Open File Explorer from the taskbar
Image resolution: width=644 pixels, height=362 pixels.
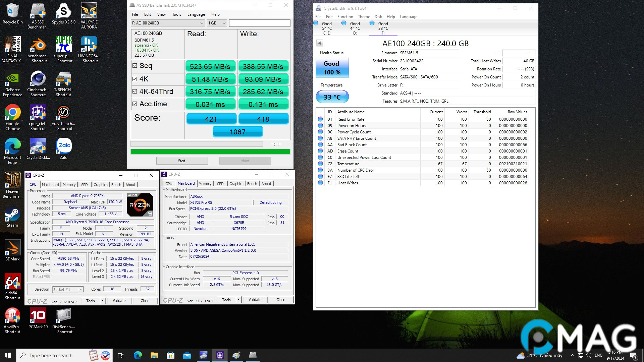pos(154,355)
